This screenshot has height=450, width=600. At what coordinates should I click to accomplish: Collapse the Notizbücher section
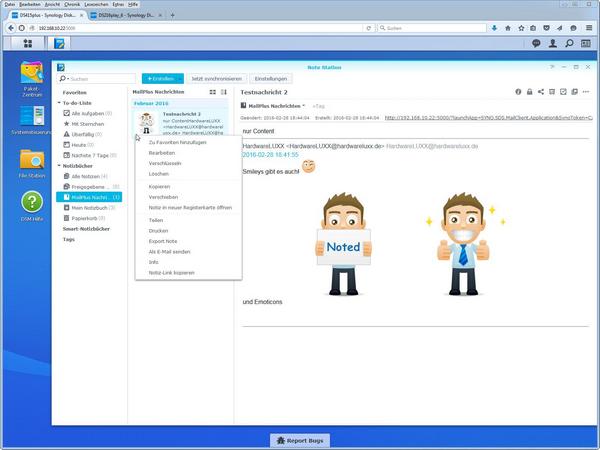point(59,166)
